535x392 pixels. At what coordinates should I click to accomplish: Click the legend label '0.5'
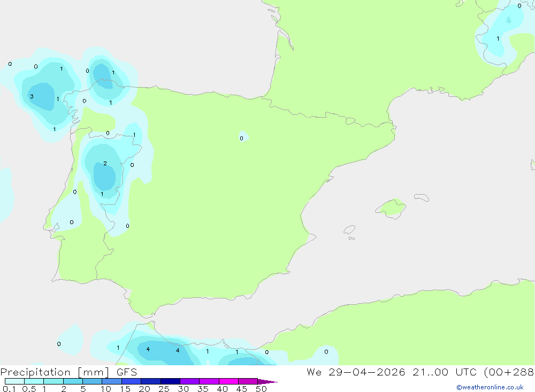[29, 389]
